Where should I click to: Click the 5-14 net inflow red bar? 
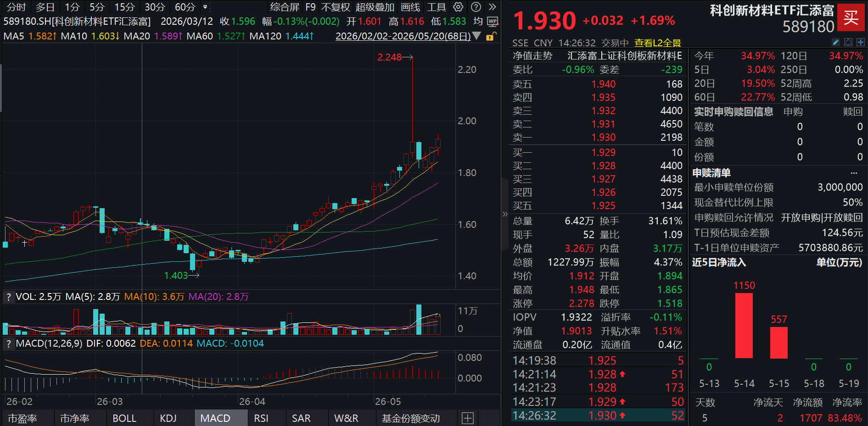744,326
